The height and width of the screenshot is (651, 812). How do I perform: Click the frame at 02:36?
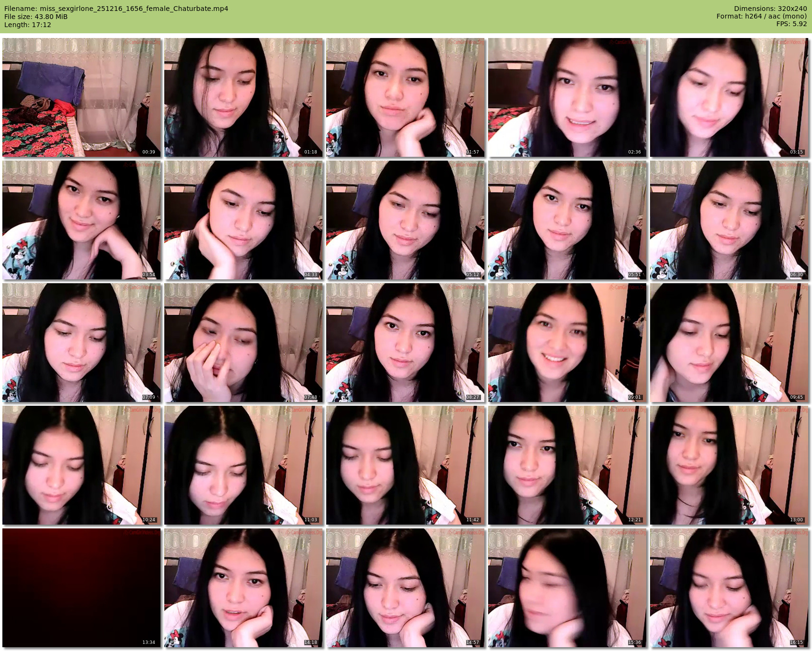[x=567, y=97]
